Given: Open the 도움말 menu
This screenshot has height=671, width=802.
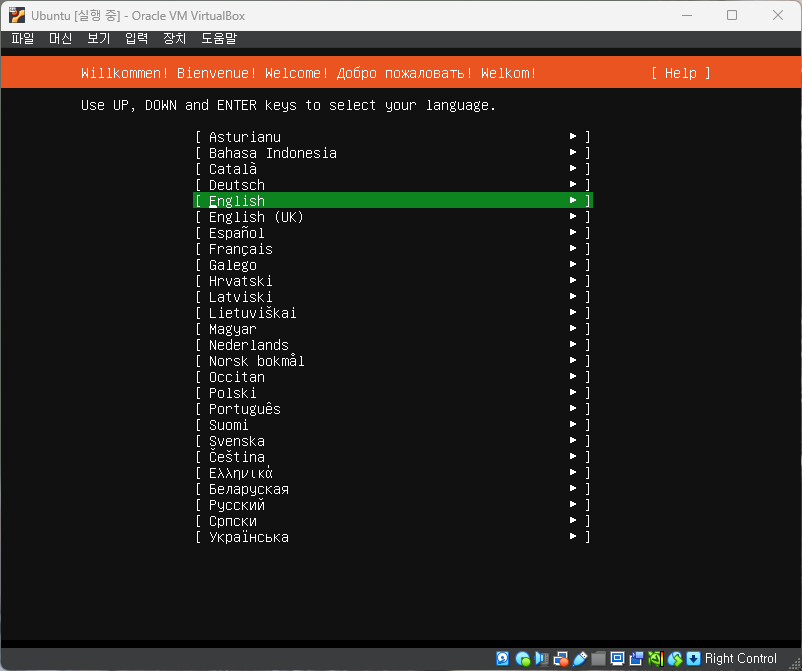Looking at the screenshot, I should (219, 38).
